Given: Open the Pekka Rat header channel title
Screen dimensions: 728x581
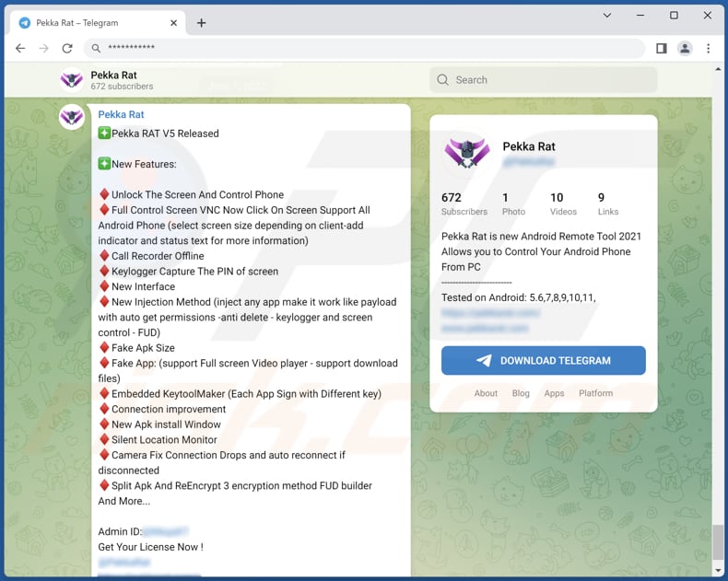Looking at the screenshot, I should tap(113, 75).
